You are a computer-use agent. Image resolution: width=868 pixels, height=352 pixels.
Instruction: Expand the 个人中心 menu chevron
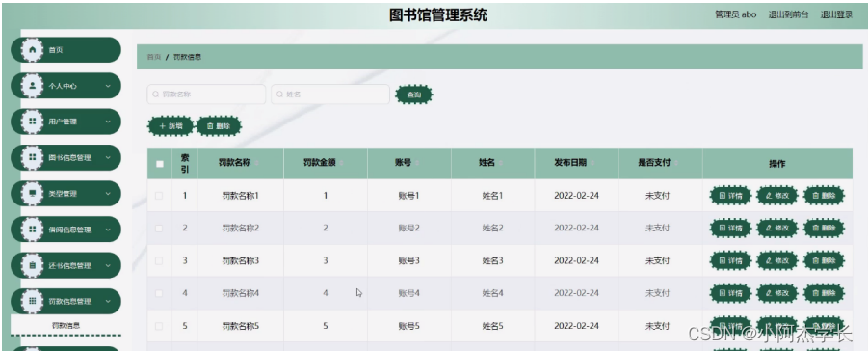tap(108, 86)
